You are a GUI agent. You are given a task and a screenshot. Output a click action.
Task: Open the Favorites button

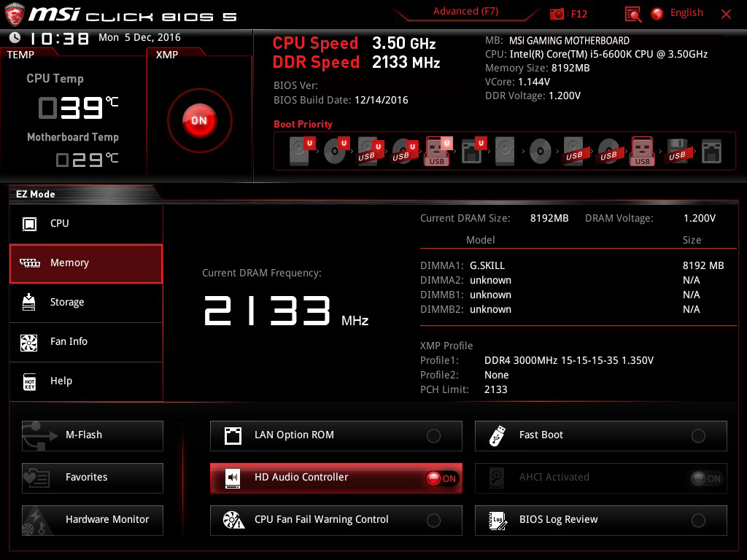pos(93,478)
